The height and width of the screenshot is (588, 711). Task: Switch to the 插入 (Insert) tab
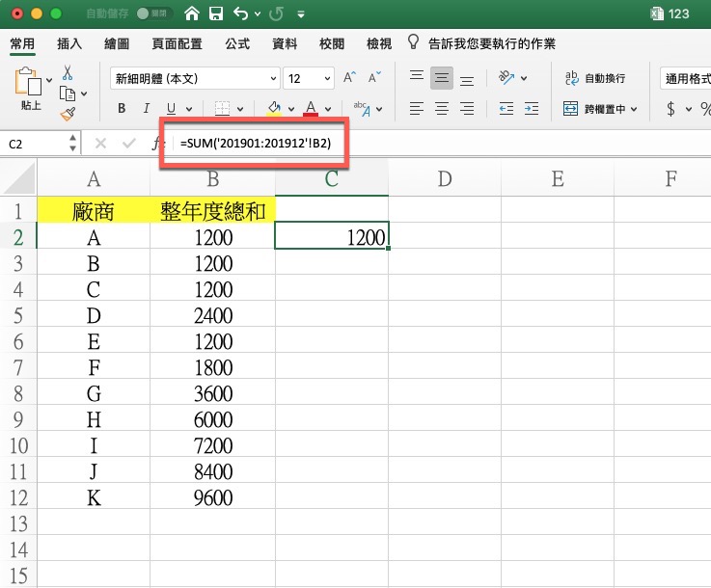tap(69, 44)
